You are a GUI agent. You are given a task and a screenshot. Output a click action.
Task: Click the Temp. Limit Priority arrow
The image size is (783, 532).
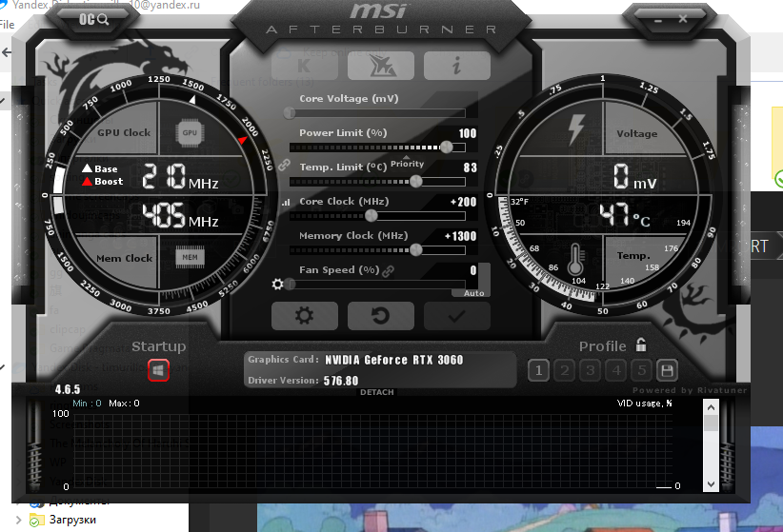point(406,157)
